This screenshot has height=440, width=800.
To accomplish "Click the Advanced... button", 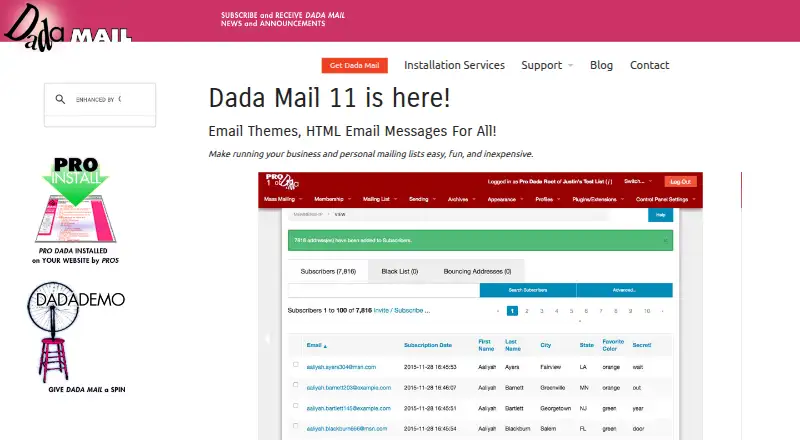I will (x=624, y=290).
